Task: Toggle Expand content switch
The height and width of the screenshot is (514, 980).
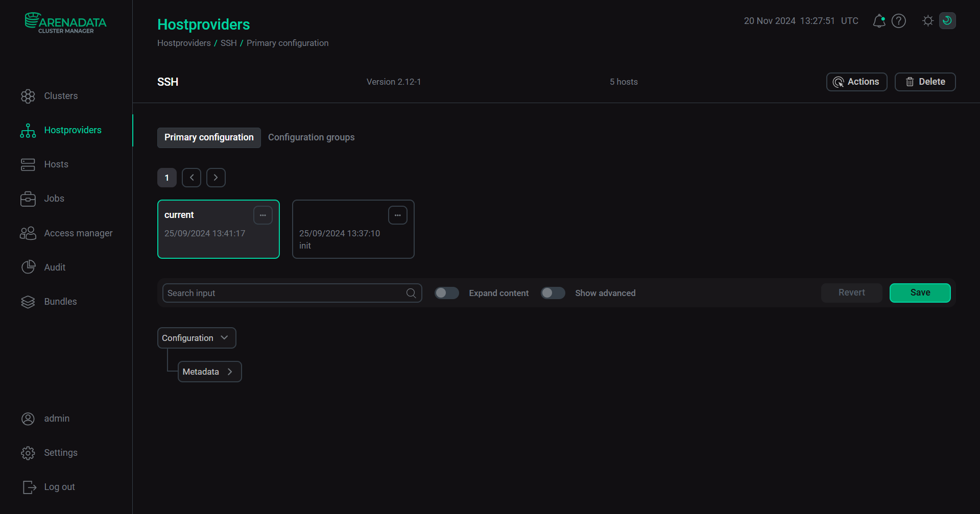Action: [x=447, y=293]
